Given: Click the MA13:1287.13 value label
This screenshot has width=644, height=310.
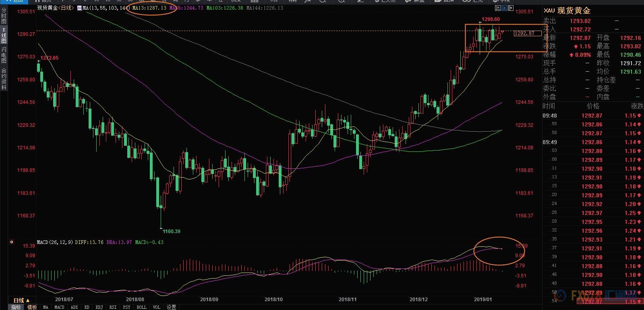Looking at the screenshot, I should 149,8.
